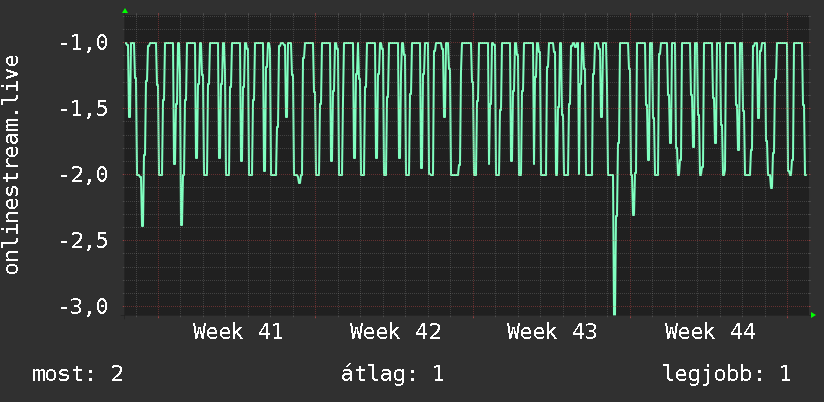Screen dimensions: 824x402
Task: Click the -2,0 y-axis value
Action: pos(84,174)
